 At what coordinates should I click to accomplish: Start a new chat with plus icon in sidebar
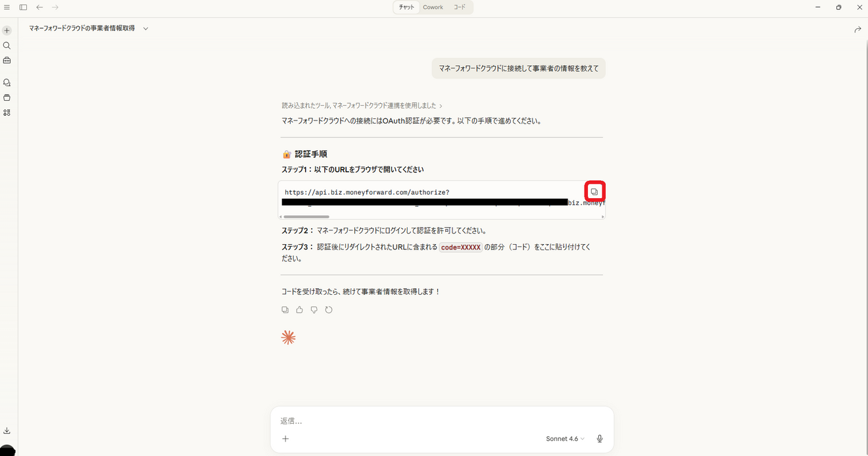tap(7, 30)
